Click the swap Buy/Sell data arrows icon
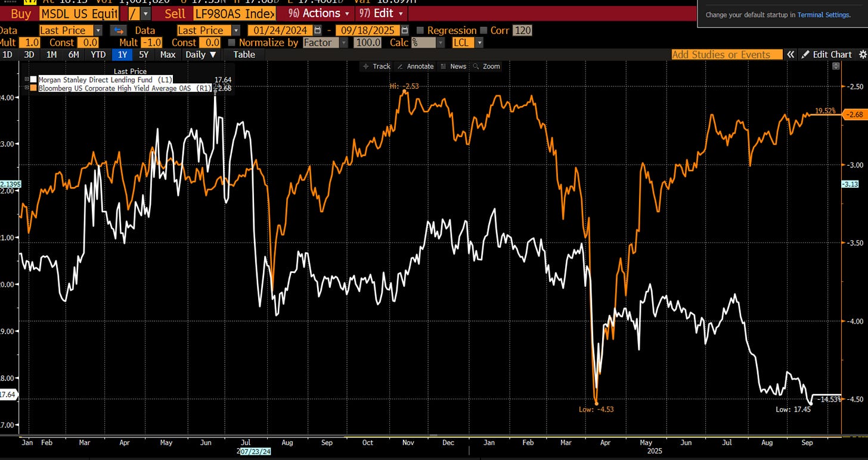Image resolution: width=868 pixels, height=460 pixels. coord(118,30)
